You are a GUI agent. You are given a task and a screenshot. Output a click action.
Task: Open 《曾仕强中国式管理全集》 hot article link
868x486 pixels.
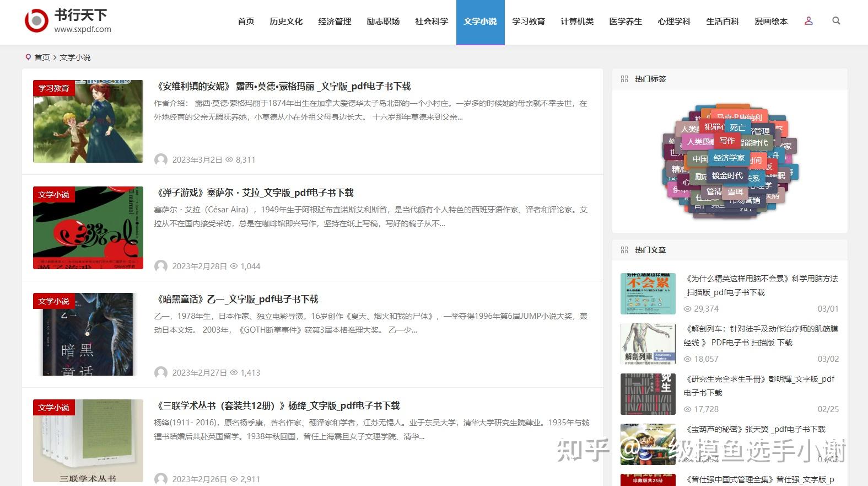(x=759, y=480)
